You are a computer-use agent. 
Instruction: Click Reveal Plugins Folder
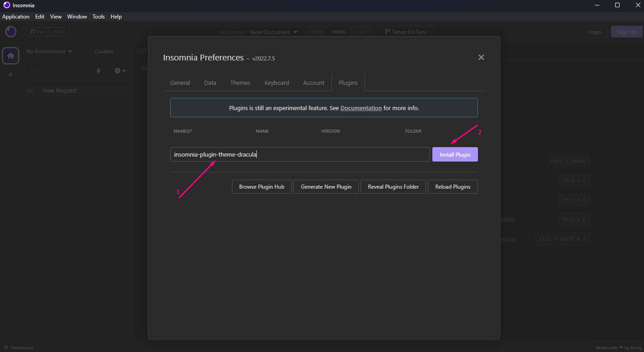[x=393, y=187]
